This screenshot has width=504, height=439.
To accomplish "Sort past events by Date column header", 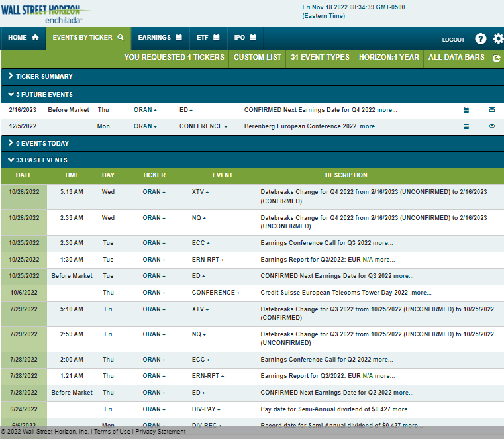I will click(x=24, y=175).
